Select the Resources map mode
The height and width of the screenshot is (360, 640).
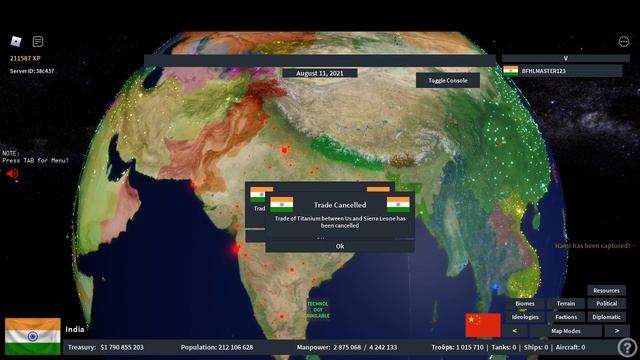pyautogui.click(x=606, y=290)
